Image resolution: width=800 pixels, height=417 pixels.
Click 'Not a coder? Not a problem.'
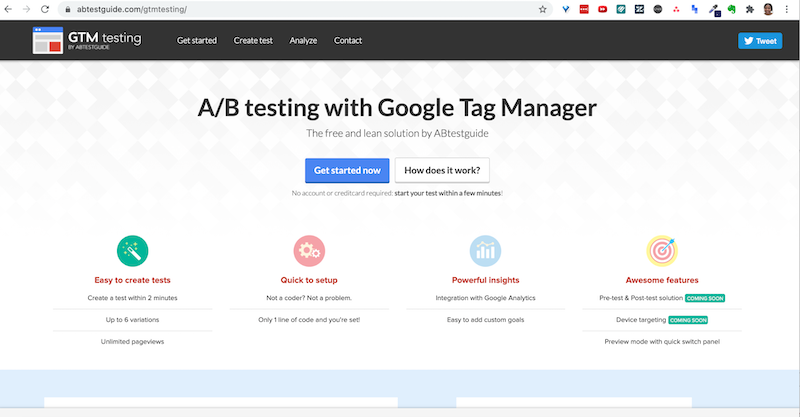[309, 298]
